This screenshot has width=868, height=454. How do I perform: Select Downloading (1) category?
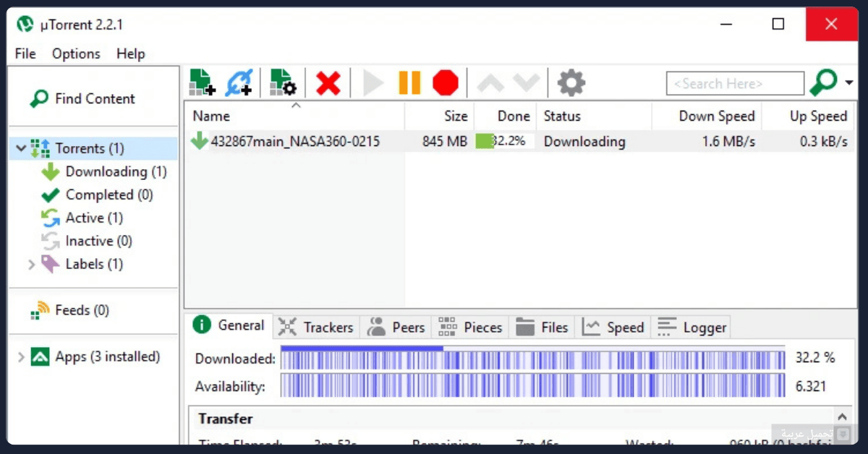tap(116, 171)
